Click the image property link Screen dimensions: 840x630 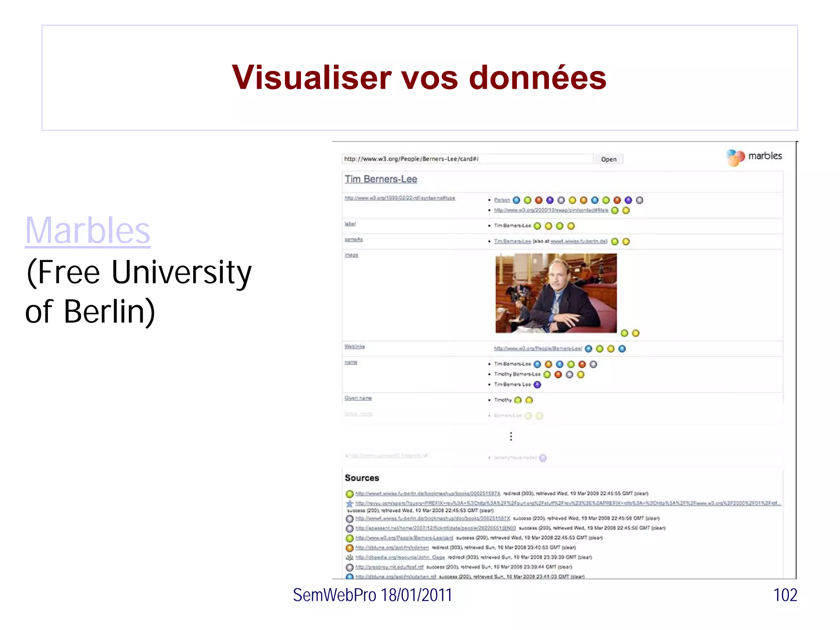[351, 255]
